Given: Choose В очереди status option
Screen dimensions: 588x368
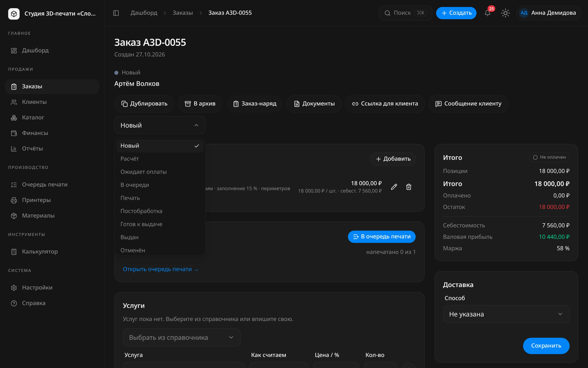Looking at the screenshot, I should point(160,185).
